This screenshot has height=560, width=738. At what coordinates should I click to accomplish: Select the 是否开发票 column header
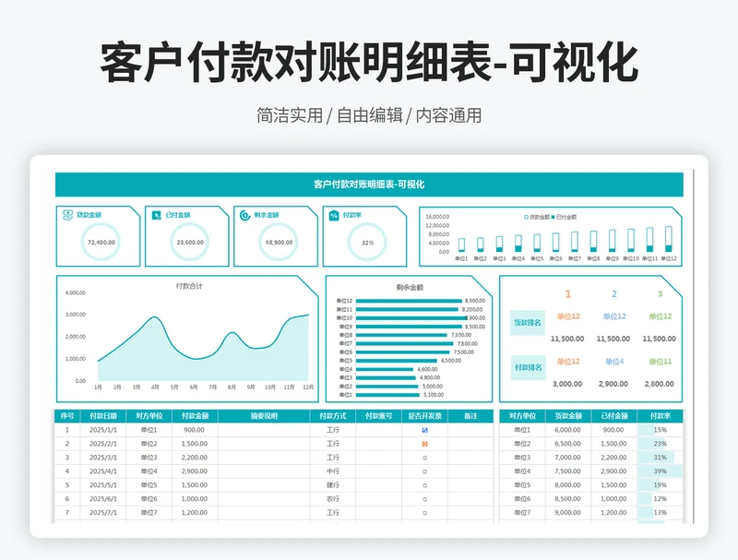click(424, 416)
